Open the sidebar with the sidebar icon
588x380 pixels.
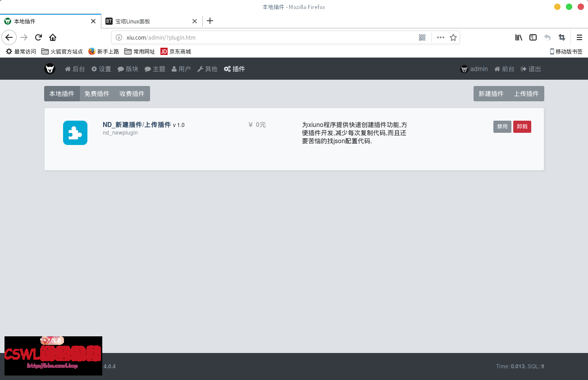tap(533, 37)
